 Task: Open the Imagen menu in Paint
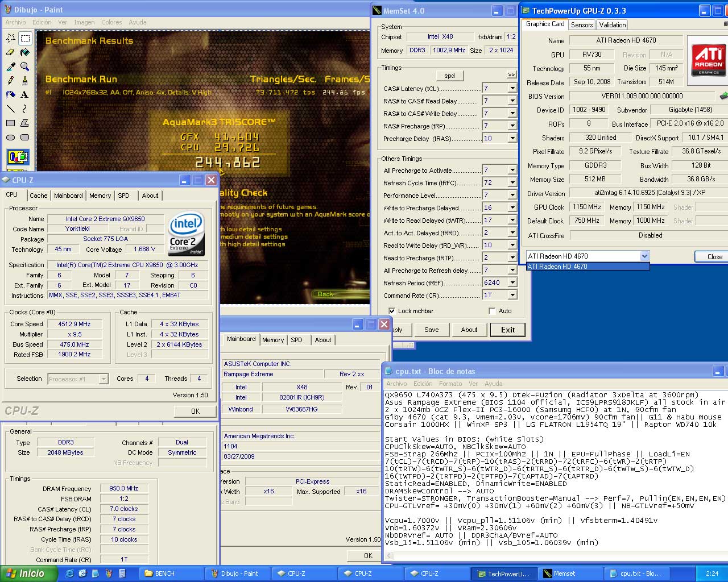84,22
